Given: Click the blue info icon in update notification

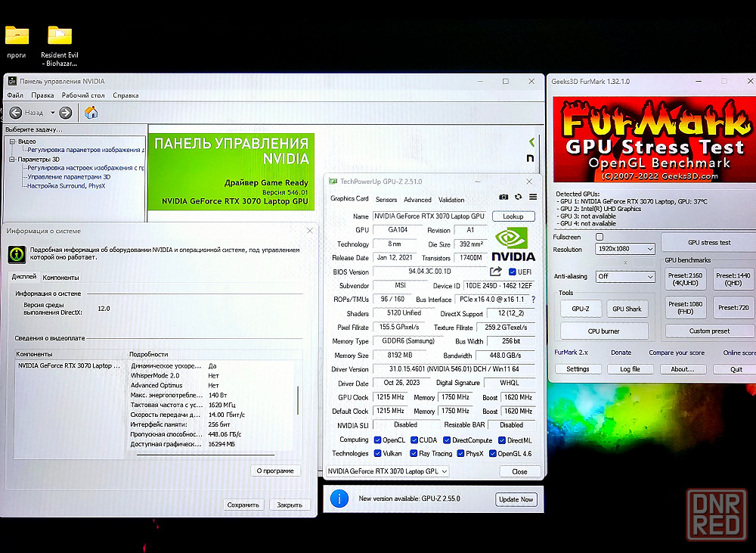Looking at the screenshot, I should pos(339,499).
